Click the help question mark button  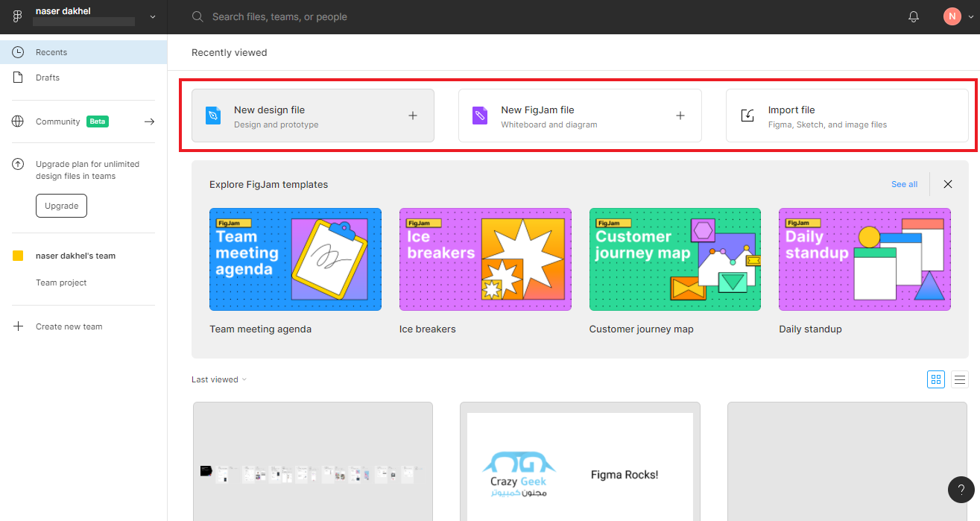tap(961, 489)
